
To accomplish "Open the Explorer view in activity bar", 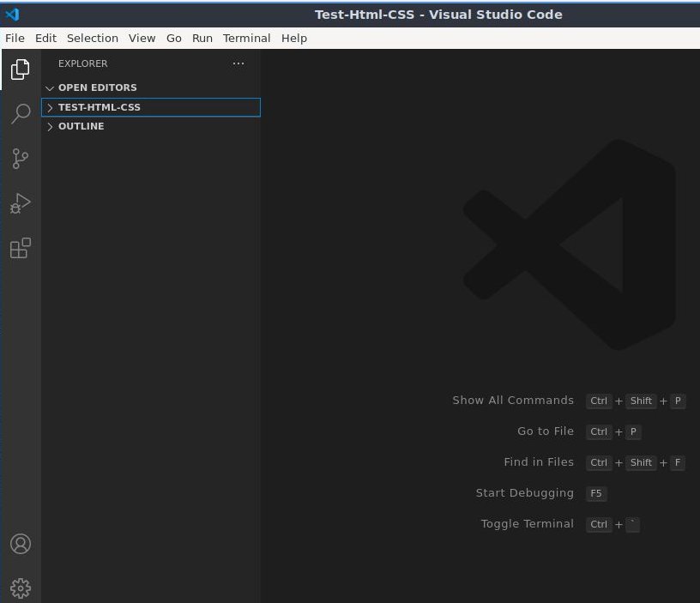I will 20,69.
